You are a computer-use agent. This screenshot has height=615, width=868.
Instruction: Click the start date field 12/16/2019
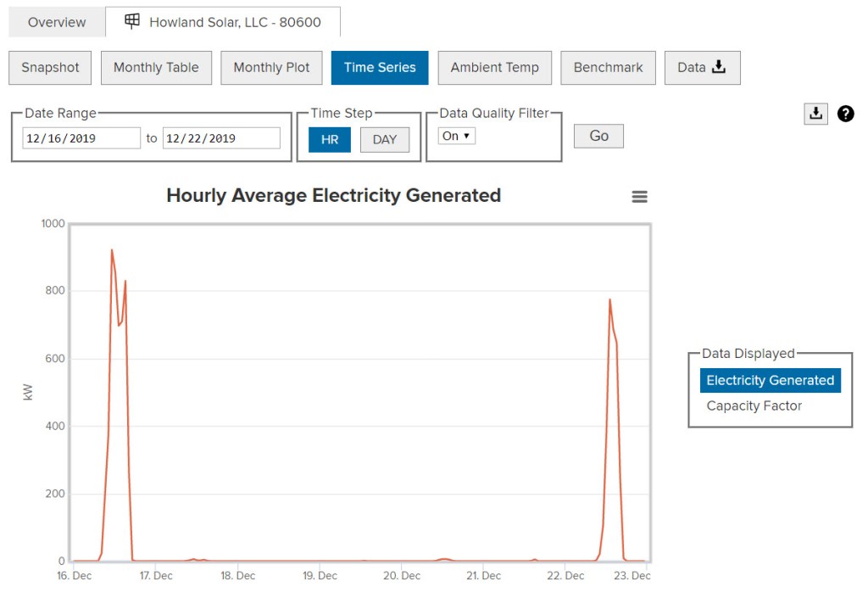coord(81,138)
